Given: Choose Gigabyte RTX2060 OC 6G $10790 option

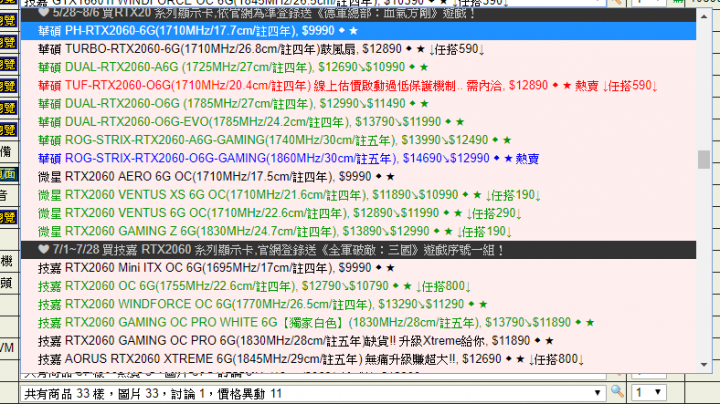Looking at the screenshot, I should [358, 286].
